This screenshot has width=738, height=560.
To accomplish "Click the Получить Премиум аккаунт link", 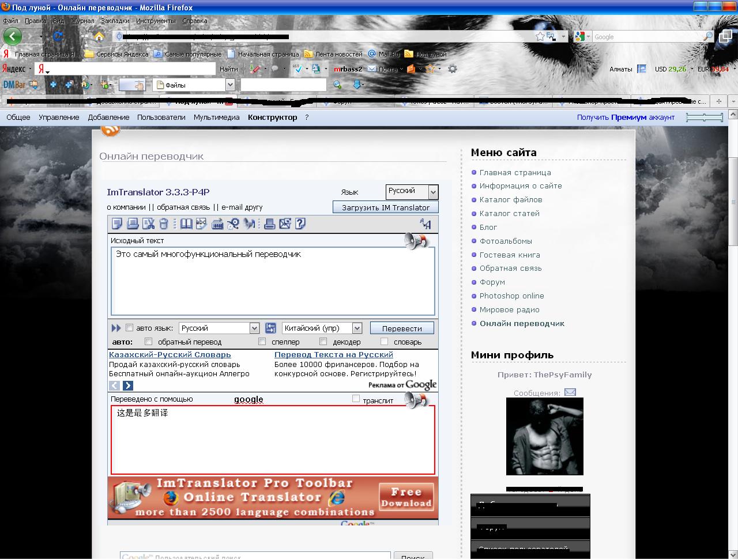I will pyautogui.click(x=626, y=117).
